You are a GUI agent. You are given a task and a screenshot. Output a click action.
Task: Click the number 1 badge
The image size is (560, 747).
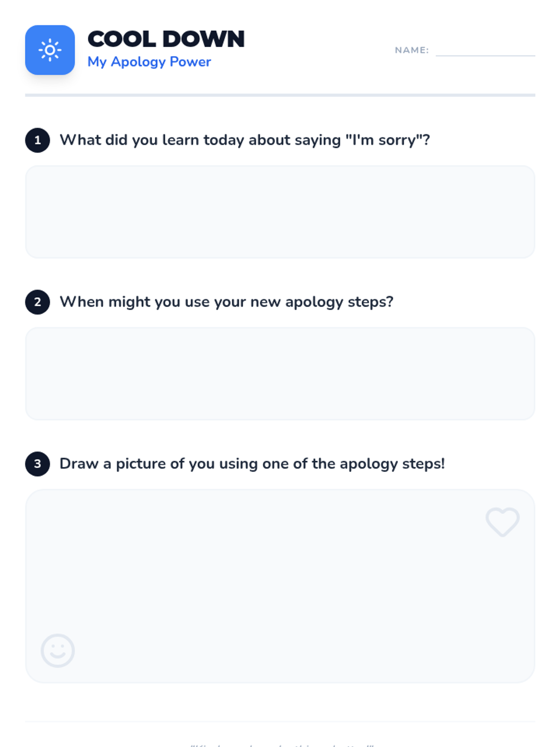pos(37,140)
